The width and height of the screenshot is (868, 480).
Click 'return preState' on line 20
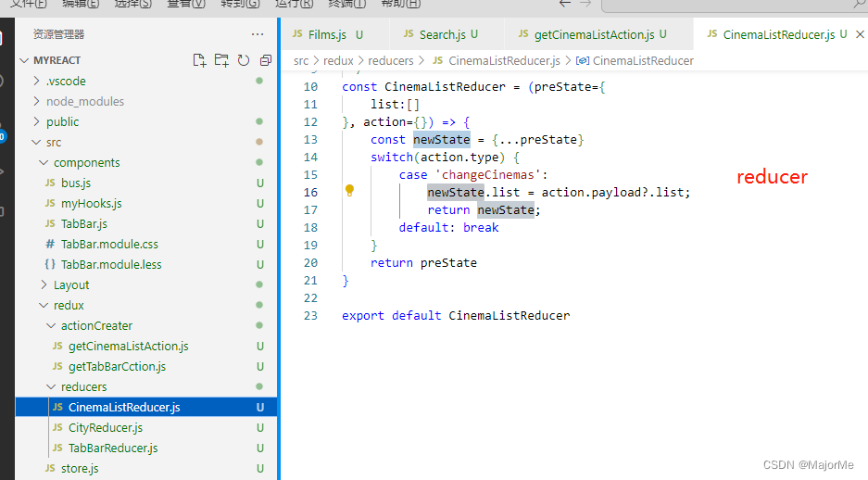[423, 263]
